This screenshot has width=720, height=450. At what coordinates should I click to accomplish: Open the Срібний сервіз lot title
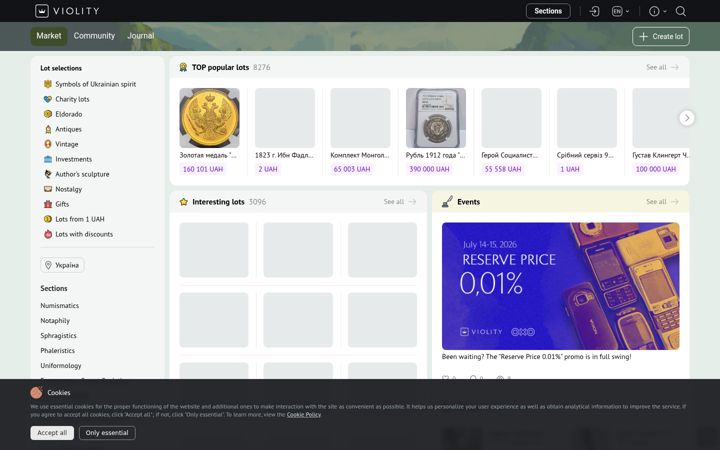tap(585, 155)
